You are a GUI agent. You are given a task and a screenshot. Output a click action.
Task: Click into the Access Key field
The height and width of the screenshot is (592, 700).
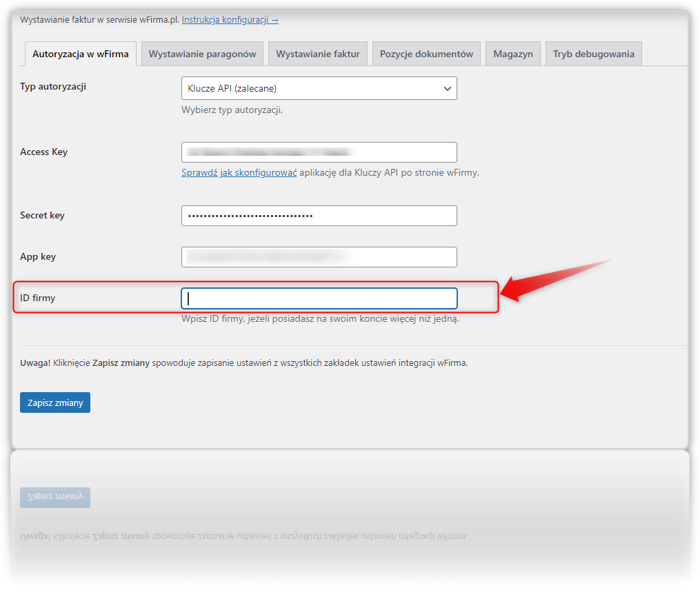pos(319,152)
